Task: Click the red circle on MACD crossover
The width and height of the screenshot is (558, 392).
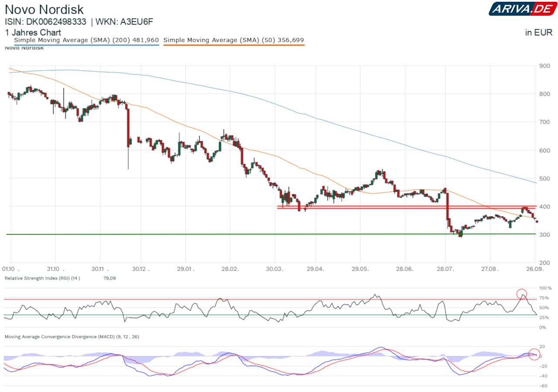Action: tap(534, 354)
